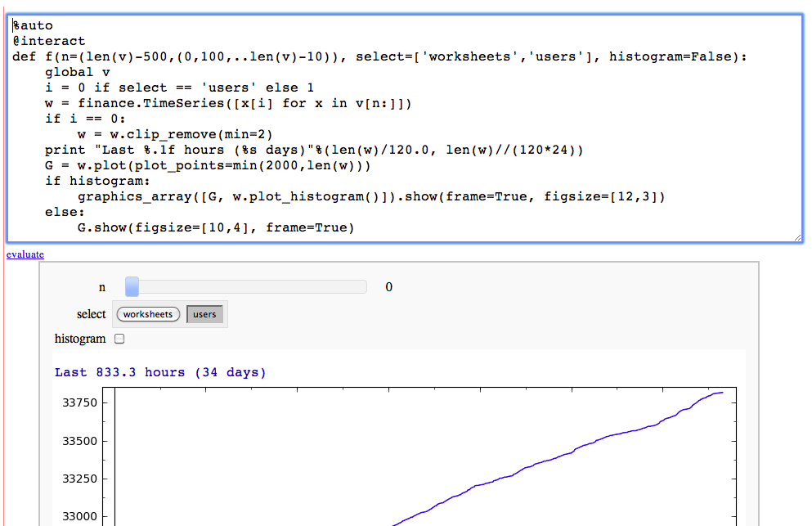
Task: Select the users option
Action: point(204,314)
